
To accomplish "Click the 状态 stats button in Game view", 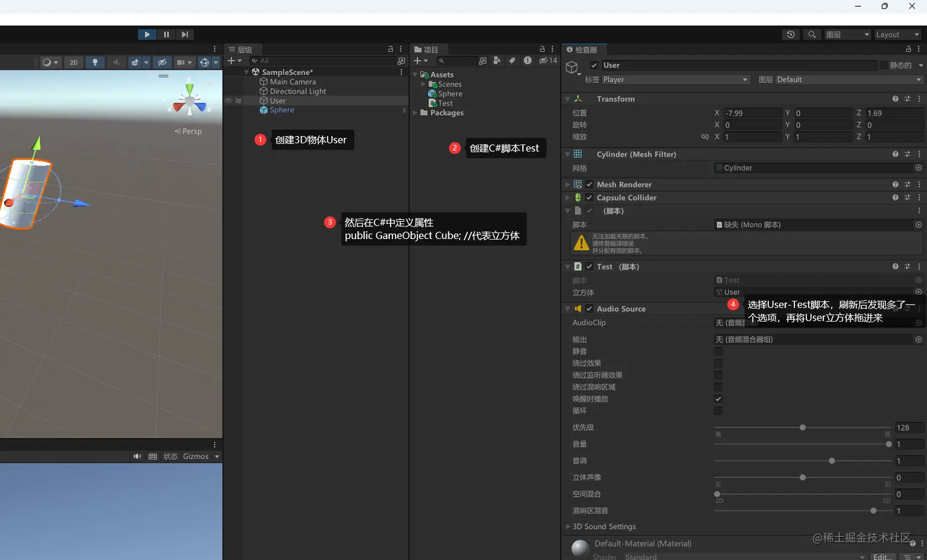I will click(170, 456).
